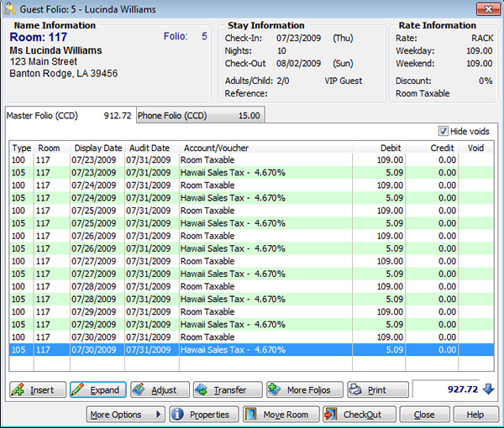This screenshot has width=504, height=428.
Task: Switch to the Phone Folio (CCD) tab
Action: pos(198,116)
